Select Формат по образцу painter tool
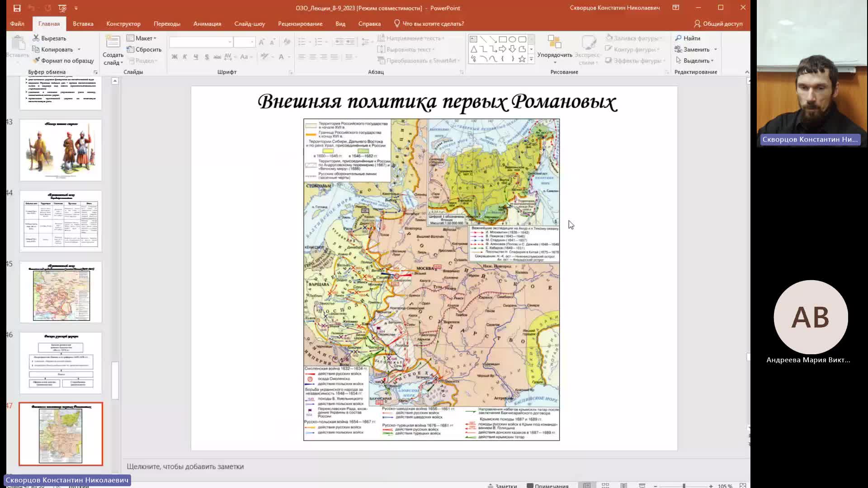The height and width of the screenshot is (488, 868). coord(63,61)
